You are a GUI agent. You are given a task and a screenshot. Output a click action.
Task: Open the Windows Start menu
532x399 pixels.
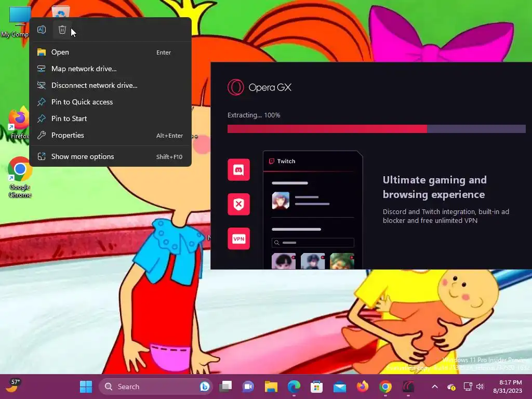point(86,387)
